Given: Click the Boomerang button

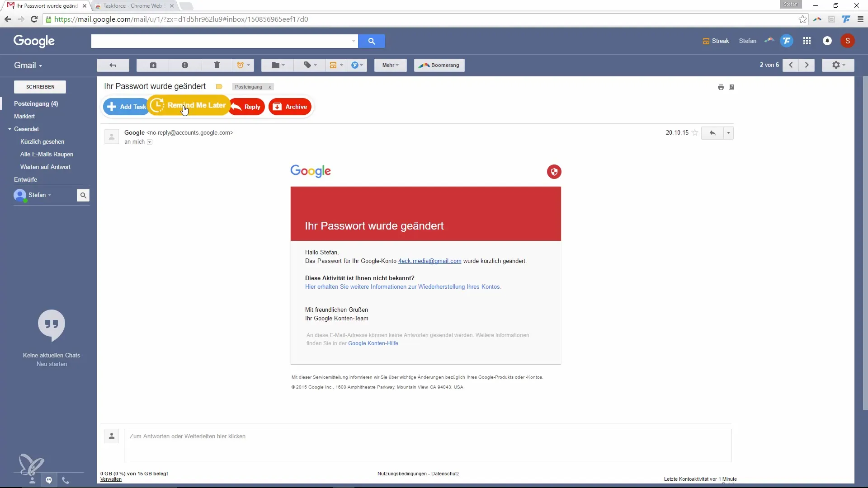Looking at the screenshot, I should tap(439, 65).
